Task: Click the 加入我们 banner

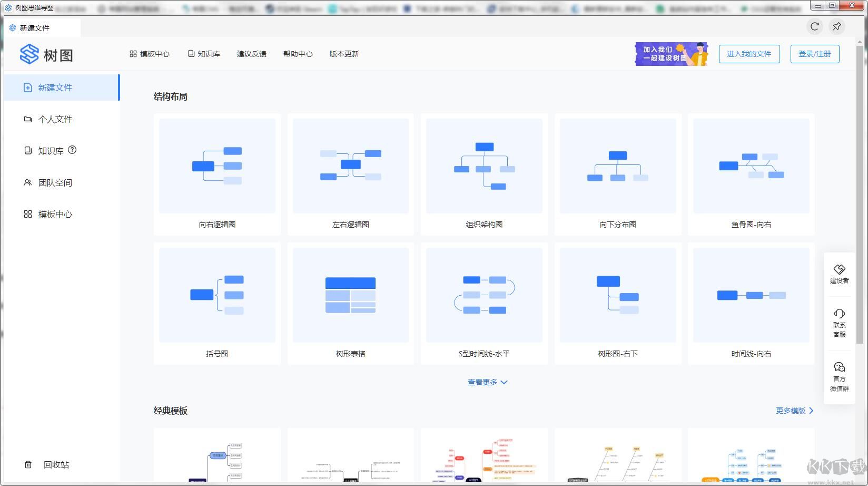Action: click(672, 54)
